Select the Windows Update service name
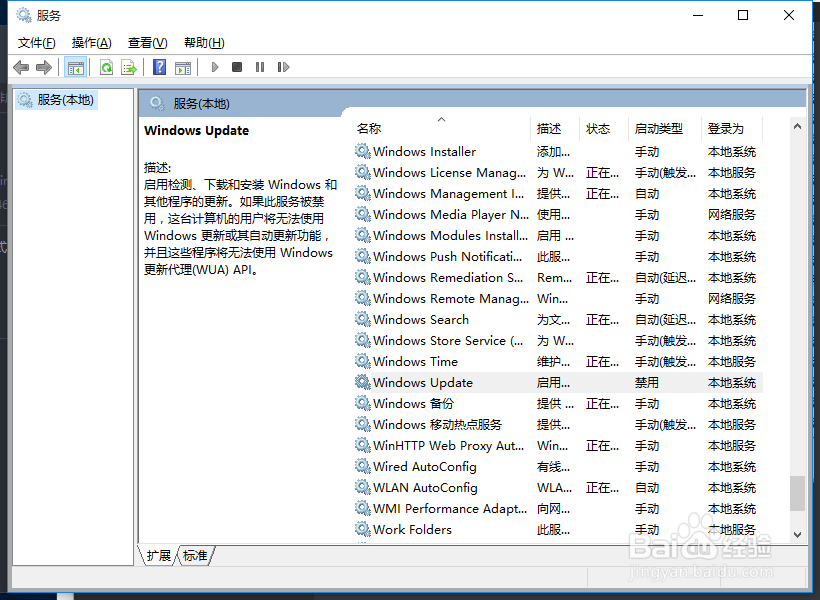The height and width of the screenshot is (600, 820). (x=423, y=382)
